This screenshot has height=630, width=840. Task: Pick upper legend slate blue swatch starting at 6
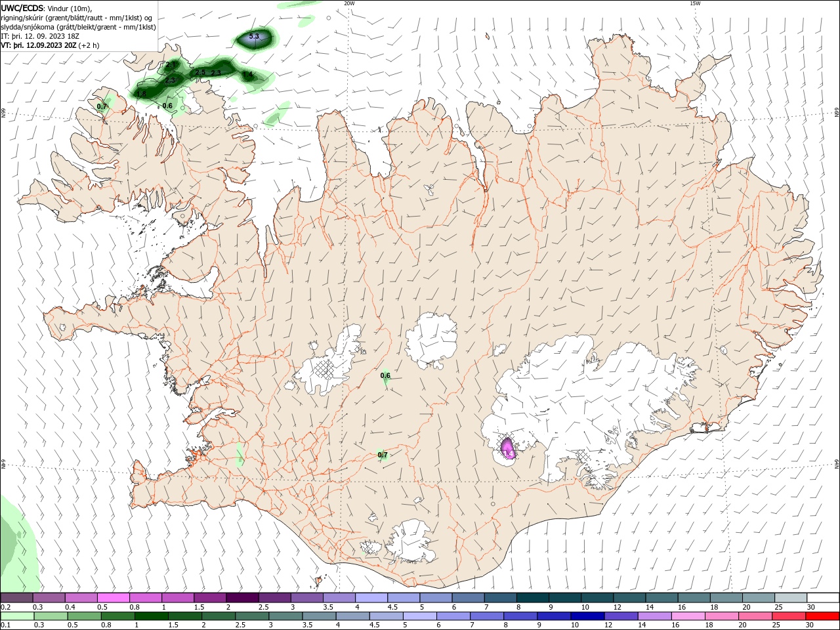pos(468,598)
